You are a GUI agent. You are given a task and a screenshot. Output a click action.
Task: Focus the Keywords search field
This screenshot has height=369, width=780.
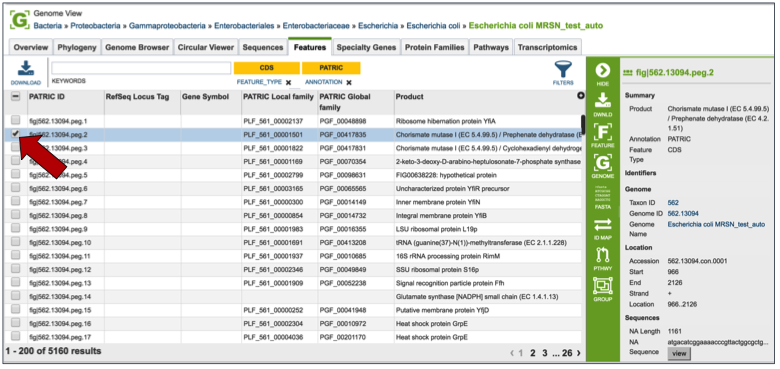141,68
